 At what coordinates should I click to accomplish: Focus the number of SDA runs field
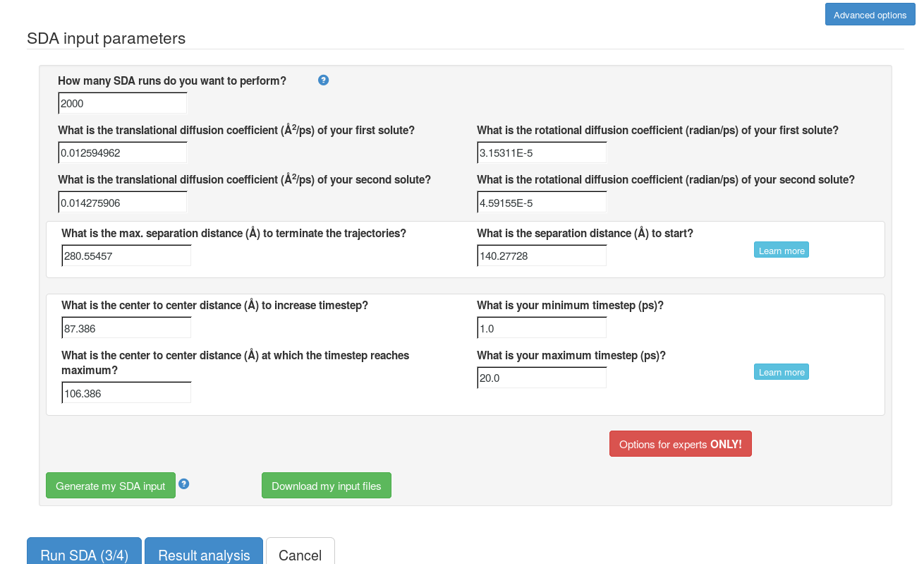123,103
